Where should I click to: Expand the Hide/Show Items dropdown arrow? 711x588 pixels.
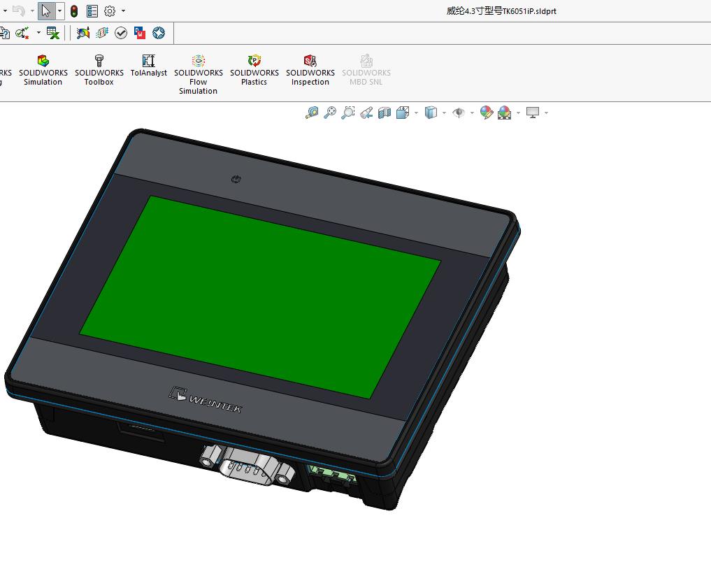coord(472,113)
